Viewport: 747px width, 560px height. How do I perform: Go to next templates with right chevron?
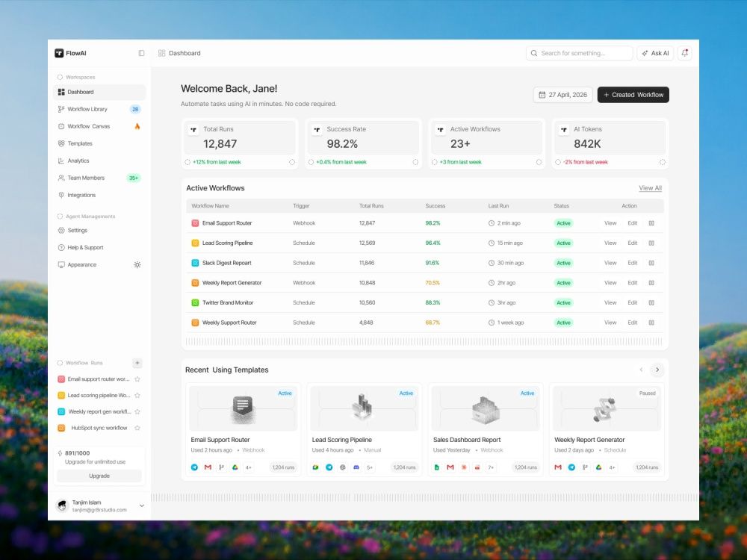click(657, 370)
